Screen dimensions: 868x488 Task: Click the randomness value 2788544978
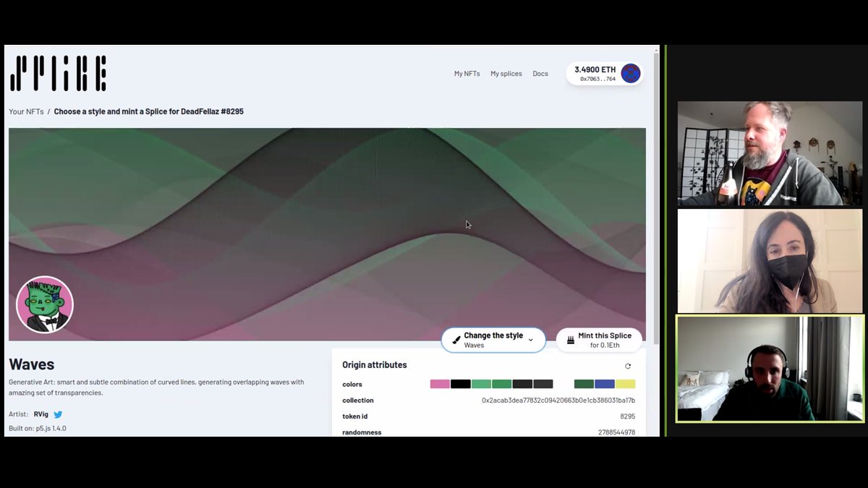(x=617, y=432)
